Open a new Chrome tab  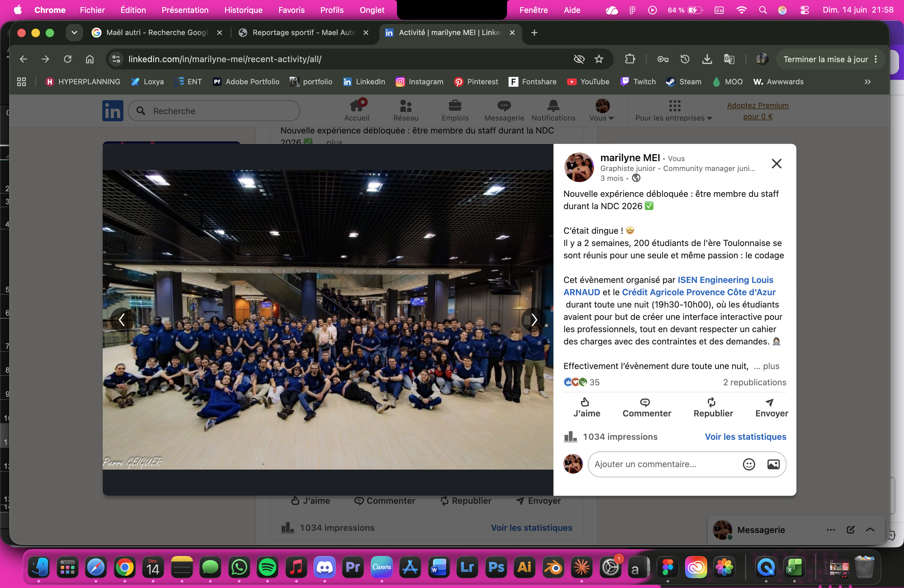pyautogui.click(x=534, y=33)
